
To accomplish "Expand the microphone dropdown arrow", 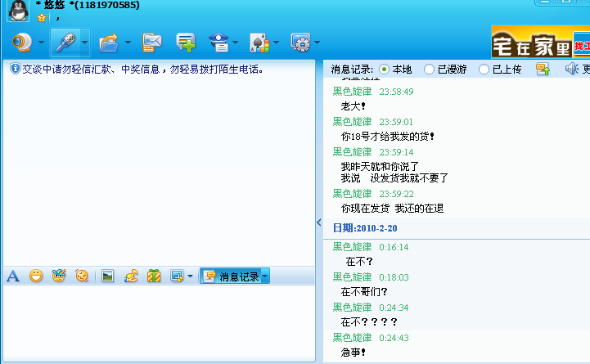I will pos(84,42).
